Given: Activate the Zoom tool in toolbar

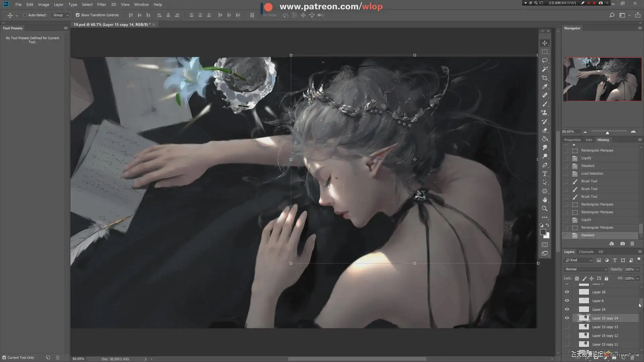Looking at the screenshot, I should point(545,208).
